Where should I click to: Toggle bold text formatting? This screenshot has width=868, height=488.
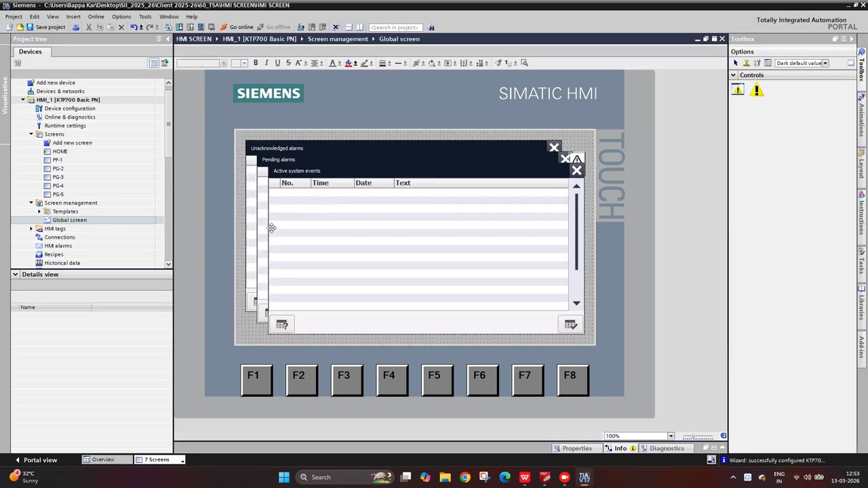(256, 63)
